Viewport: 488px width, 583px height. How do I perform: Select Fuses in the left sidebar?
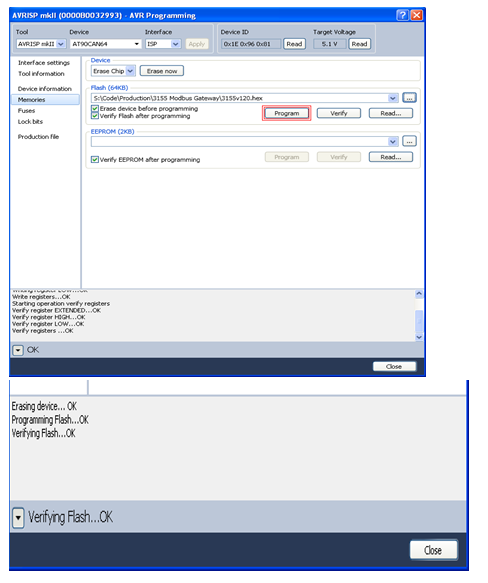click(x=26, y=111)
